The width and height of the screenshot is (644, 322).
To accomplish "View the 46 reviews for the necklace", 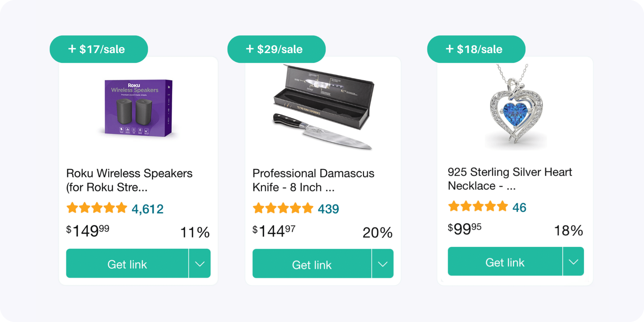I will 520,206.
